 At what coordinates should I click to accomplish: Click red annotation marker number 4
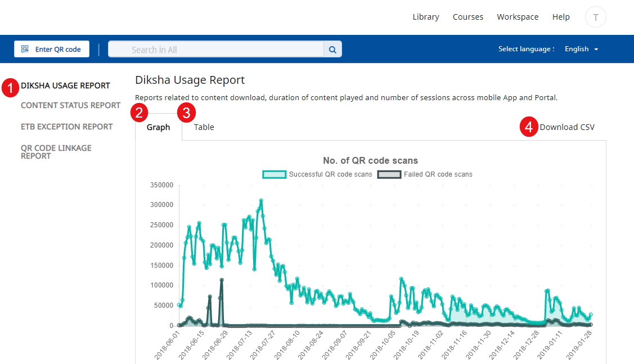pyautogui.click(x=528, y=128)
